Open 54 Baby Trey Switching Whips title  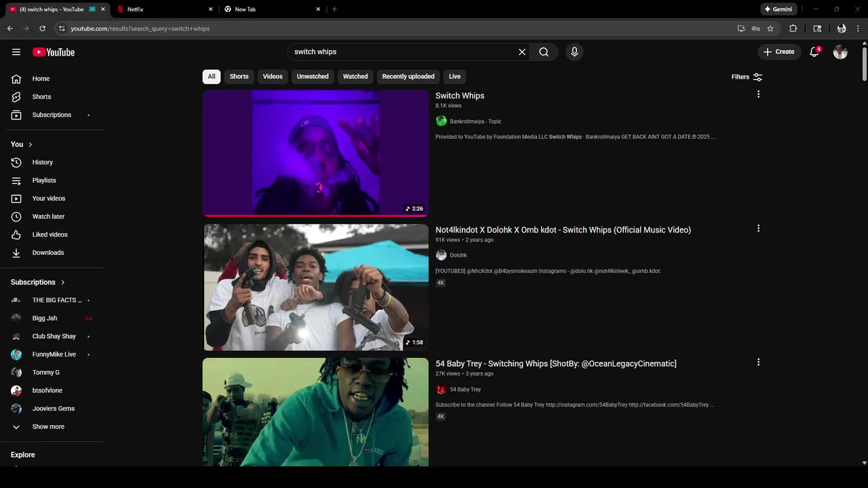[556, 364]
